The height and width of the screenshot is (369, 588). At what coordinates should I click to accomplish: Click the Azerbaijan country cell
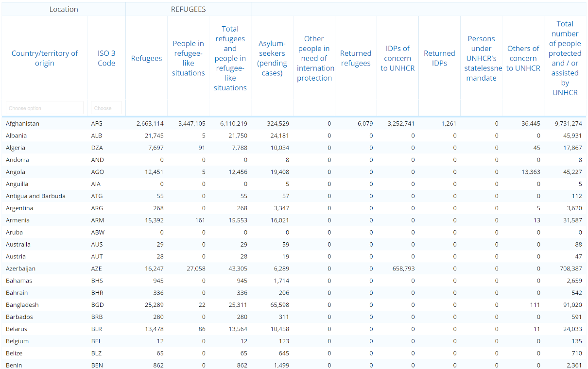[21, 268]
